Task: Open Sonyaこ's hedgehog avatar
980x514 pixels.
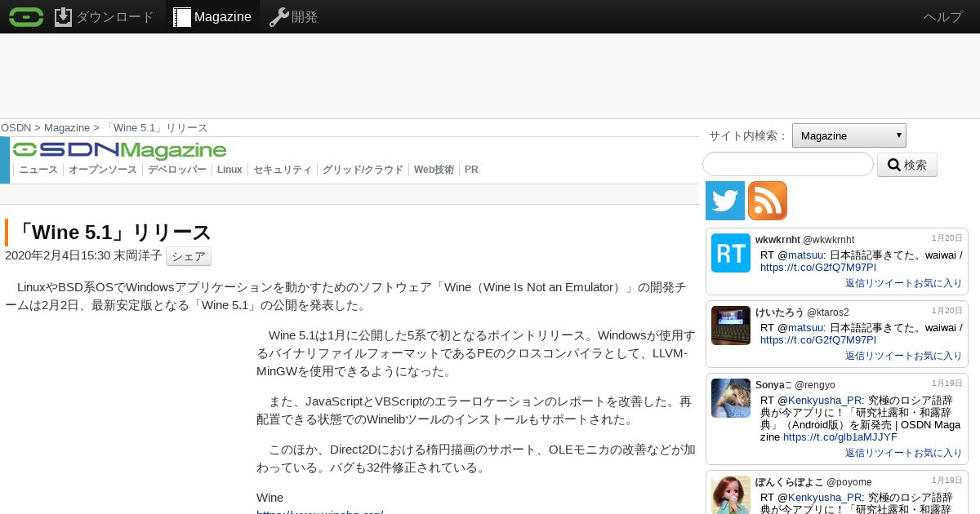Action: [731, 398]
